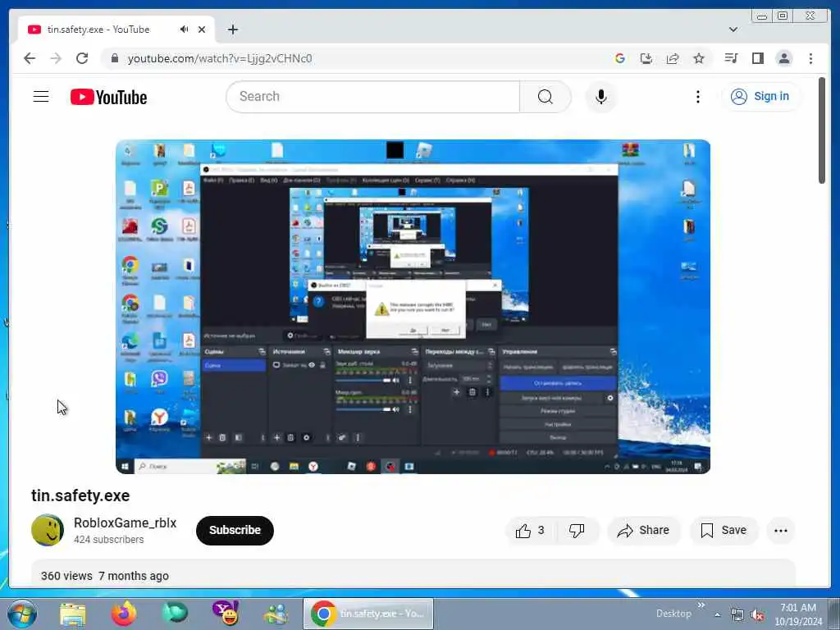Viewport: 840px width, 630px height.
Task: Click the search magnifier button
Action: click(546, 97)
